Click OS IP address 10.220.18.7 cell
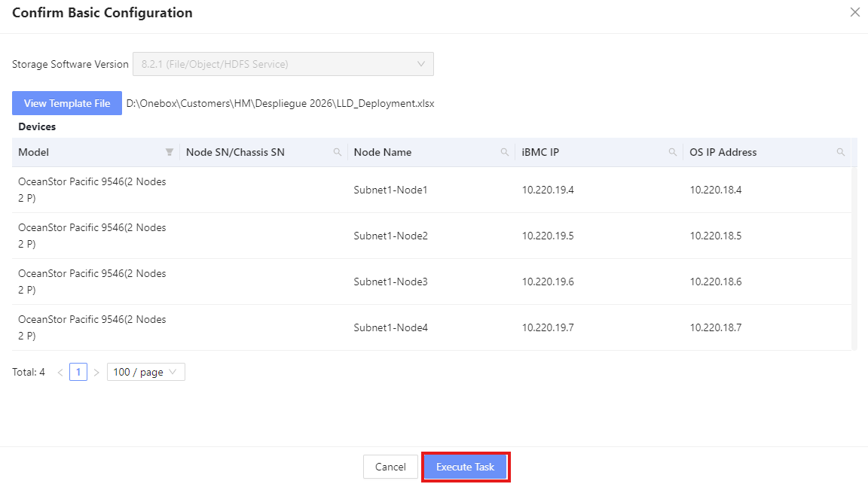Viewport: 868px width, 484px height. pos(716,327)
